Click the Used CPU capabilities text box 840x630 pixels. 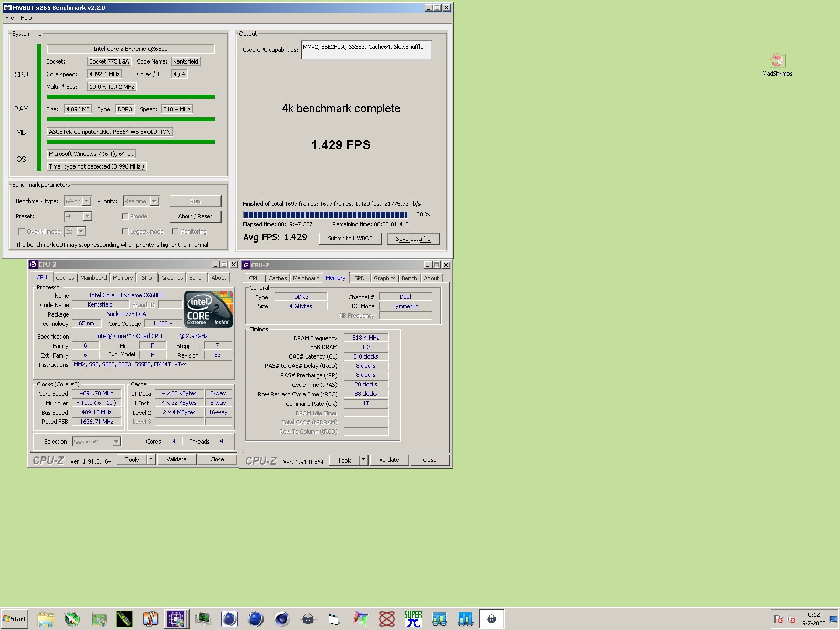(366, 50)
